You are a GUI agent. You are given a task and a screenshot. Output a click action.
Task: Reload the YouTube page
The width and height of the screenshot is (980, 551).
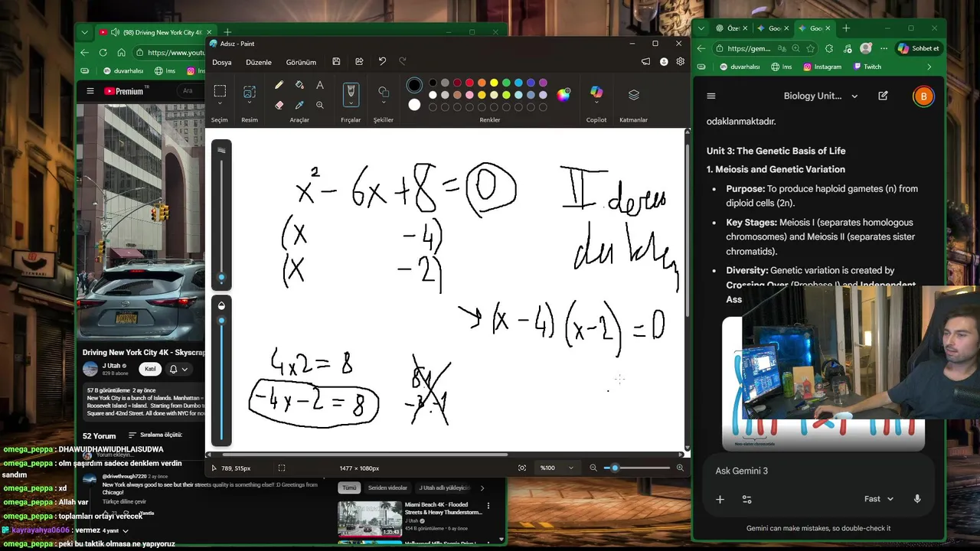tap(103, 53)
